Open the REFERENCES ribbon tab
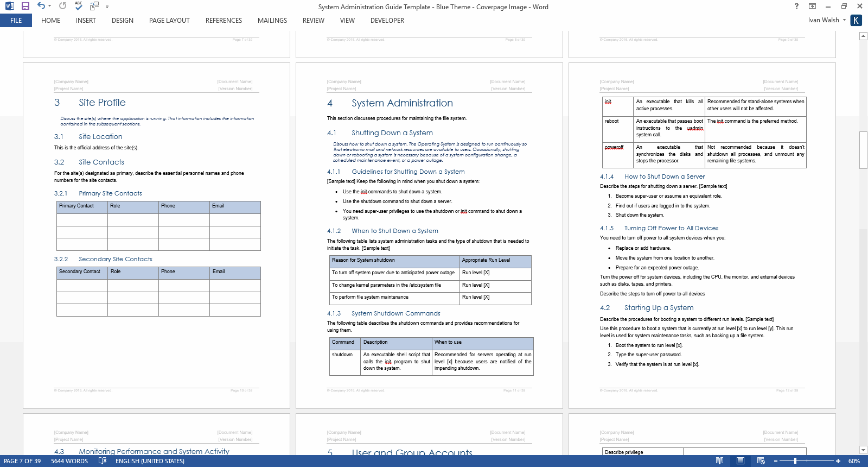Viewport: 868px width, 467px height. (224, 21)
